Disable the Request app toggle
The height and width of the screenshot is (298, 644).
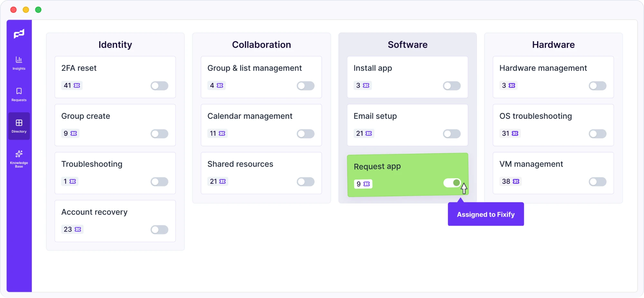[452, 183]
